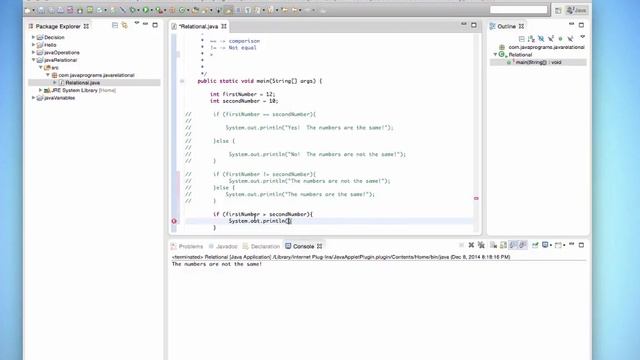
Task: Open the Package Explorer view menu triangle
Action: tap(137, 24)
